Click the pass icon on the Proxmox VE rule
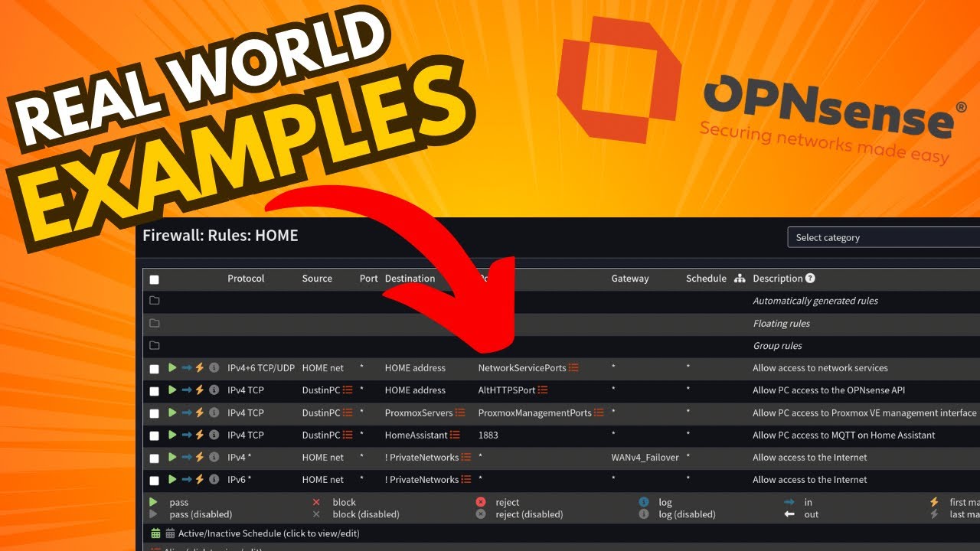 (x=172, y=412)
